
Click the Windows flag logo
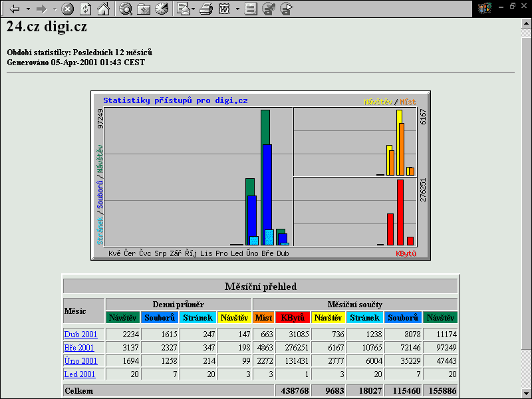(485, 8)
